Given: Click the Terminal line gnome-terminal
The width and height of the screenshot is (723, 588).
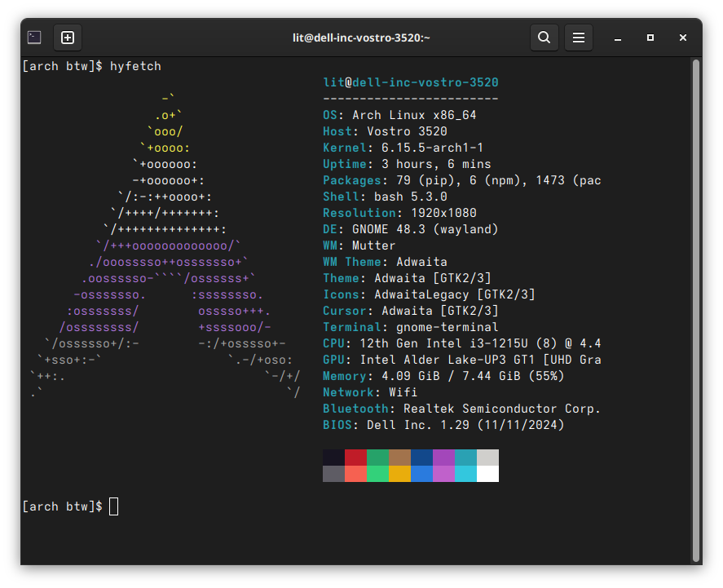Looking at the screenshot, I should coord(410,327).
